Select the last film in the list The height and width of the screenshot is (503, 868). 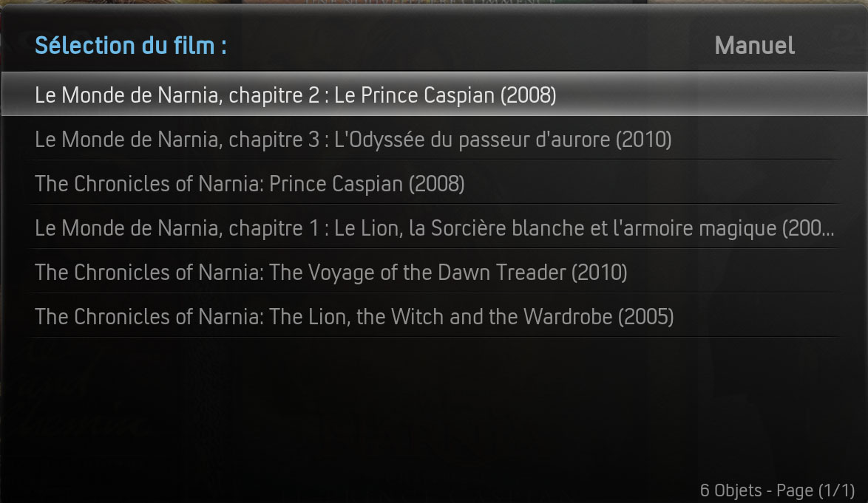[x=354, y=317]
